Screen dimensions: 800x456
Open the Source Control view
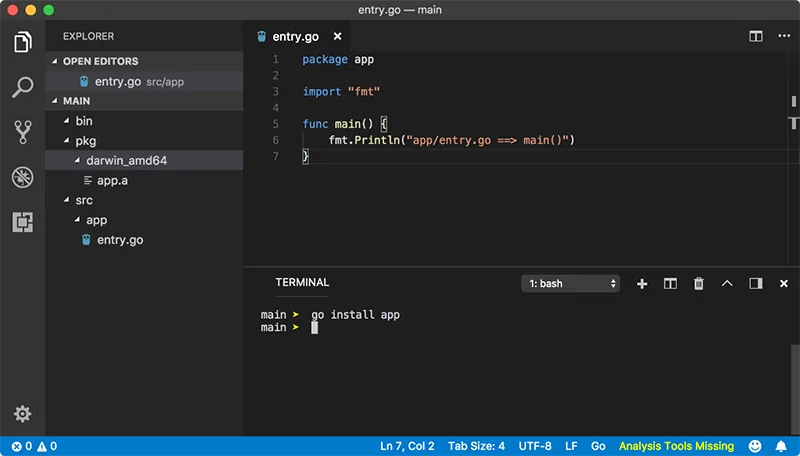[x=22, y=132]
